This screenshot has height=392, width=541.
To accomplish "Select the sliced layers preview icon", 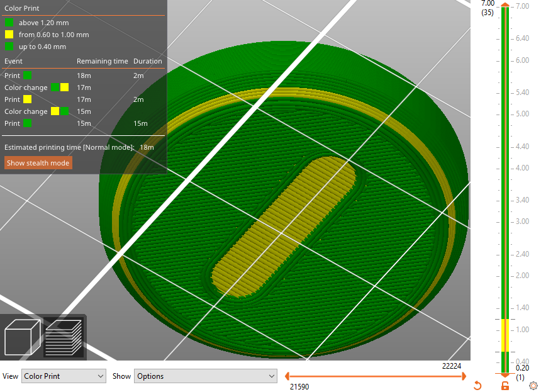I will [64, 337].
